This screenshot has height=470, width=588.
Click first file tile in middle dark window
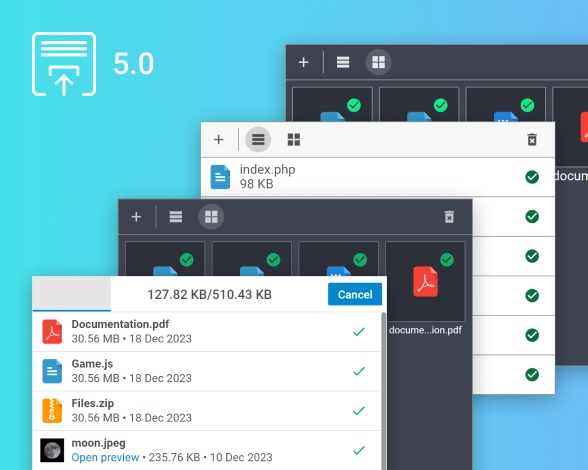coord(165,259)
